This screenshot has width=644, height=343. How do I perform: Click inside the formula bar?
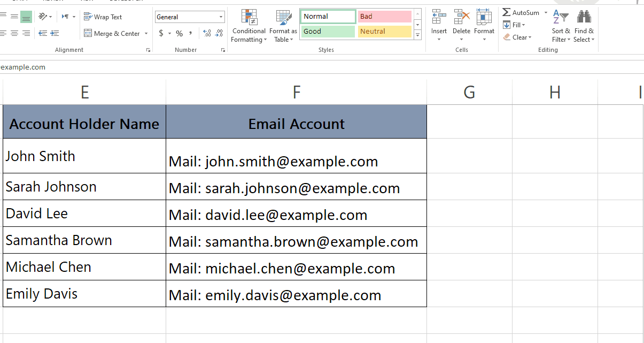pos(321,67)
